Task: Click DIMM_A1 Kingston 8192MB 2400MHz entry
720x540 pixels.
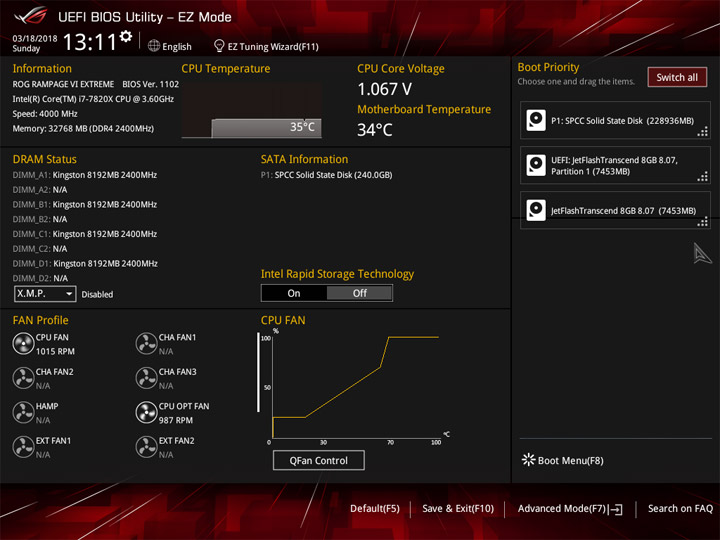Action: 85,175
